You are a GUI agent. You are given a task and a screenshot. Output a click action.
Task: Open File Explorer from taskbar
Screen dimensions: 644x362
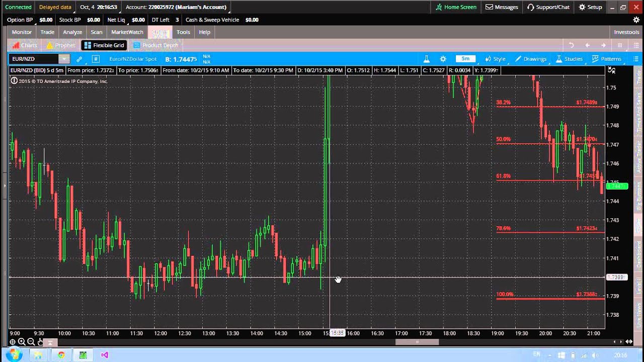point(38,355)
